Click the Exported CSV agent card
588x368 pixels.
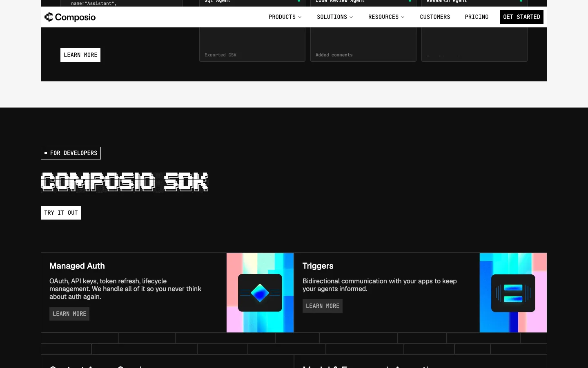pyautogui.click(x=252, y=44)
